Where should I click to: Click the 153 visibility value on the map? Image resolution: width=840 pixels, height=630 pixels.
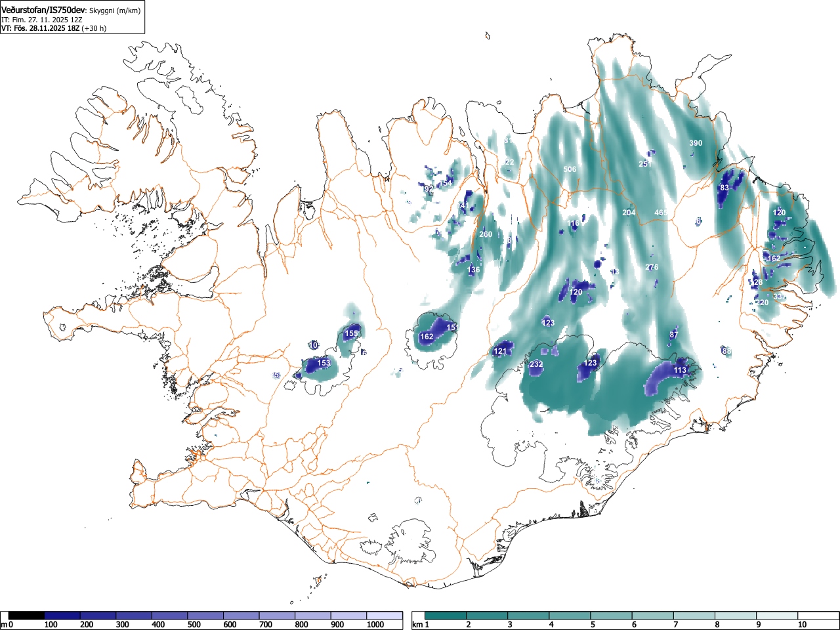324,363
